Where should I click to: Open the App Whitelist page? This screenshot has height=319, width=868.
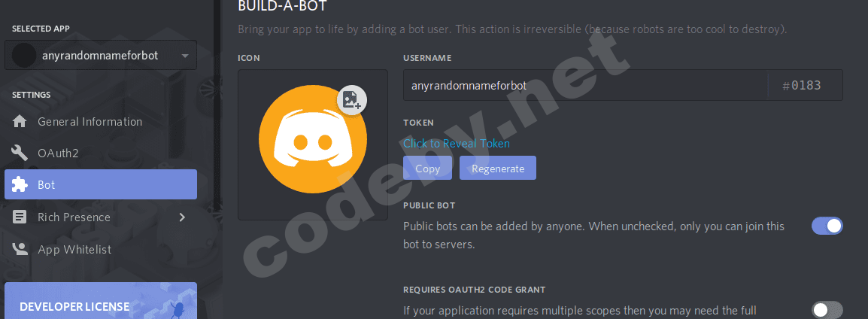click(x=101, y=249)
